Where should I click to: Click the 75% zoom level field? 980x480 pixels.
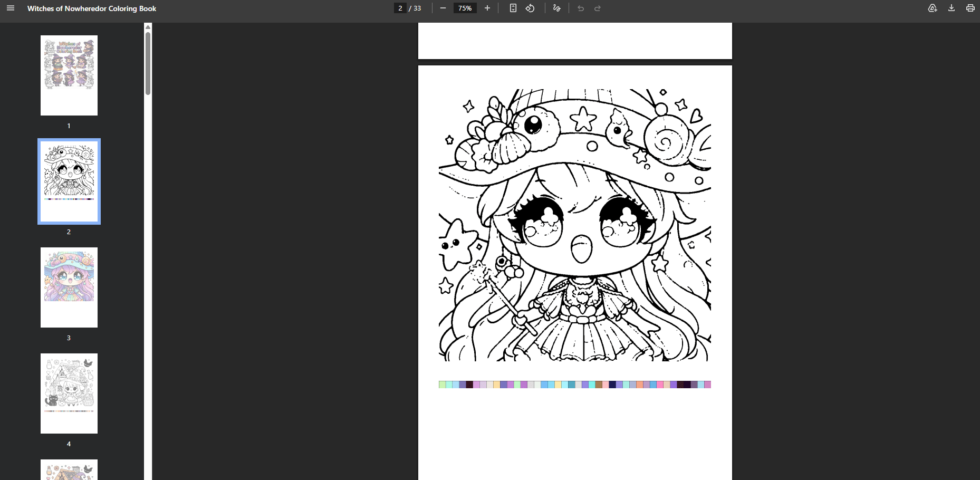(465, 8)
